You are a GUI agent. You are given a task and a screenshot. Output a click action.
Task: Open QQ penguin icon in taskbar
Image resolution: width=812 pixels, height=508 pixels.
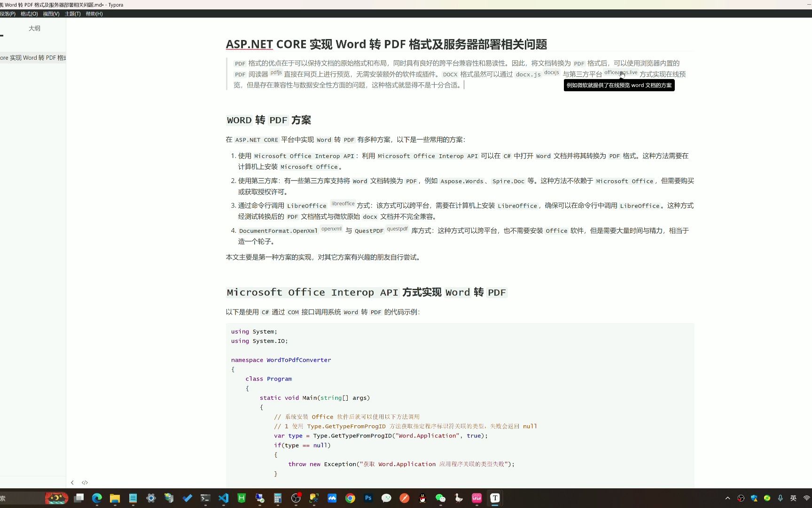point(422,498)
